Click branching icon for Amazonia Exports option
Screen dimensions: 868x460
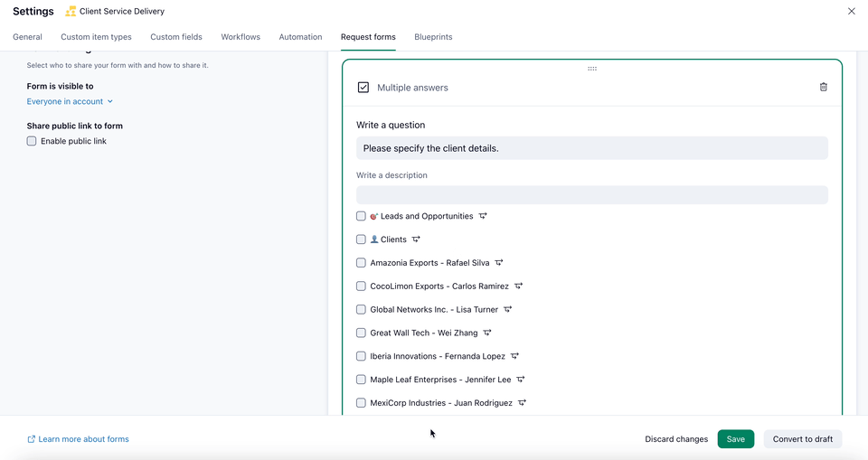coord(499,263)
